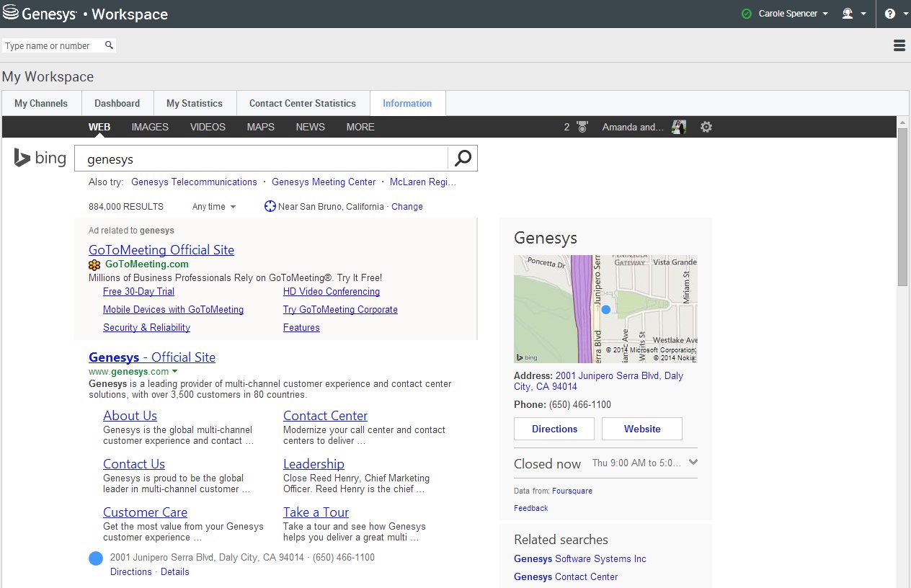The image size is (911, 588).
Task: Open the Genesys Workspace hamburger menu
Action: pos(899,45)
